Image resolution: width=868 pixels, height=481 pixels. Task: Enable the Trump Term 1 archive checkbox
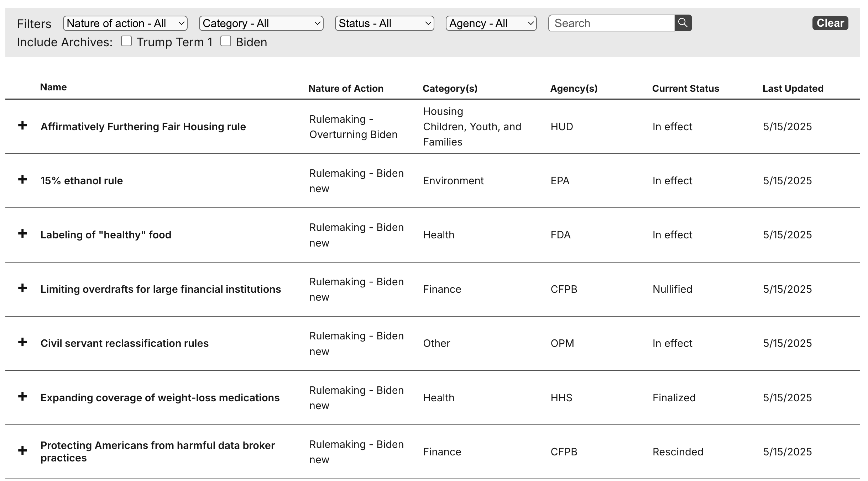(126, 41)
